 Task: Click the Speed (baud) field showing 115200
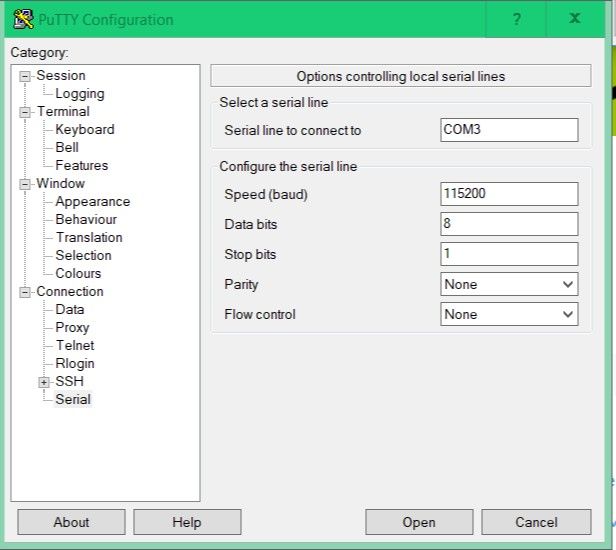509,194
